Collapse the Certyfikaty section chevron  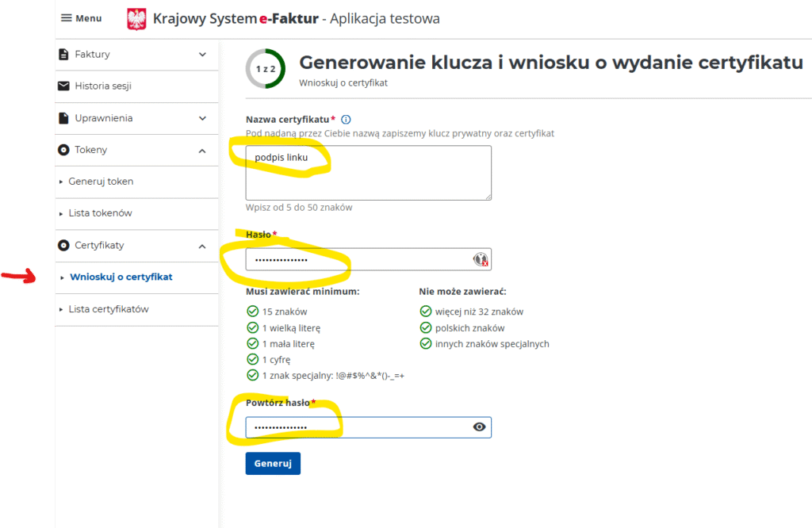(x=202, y=246)
